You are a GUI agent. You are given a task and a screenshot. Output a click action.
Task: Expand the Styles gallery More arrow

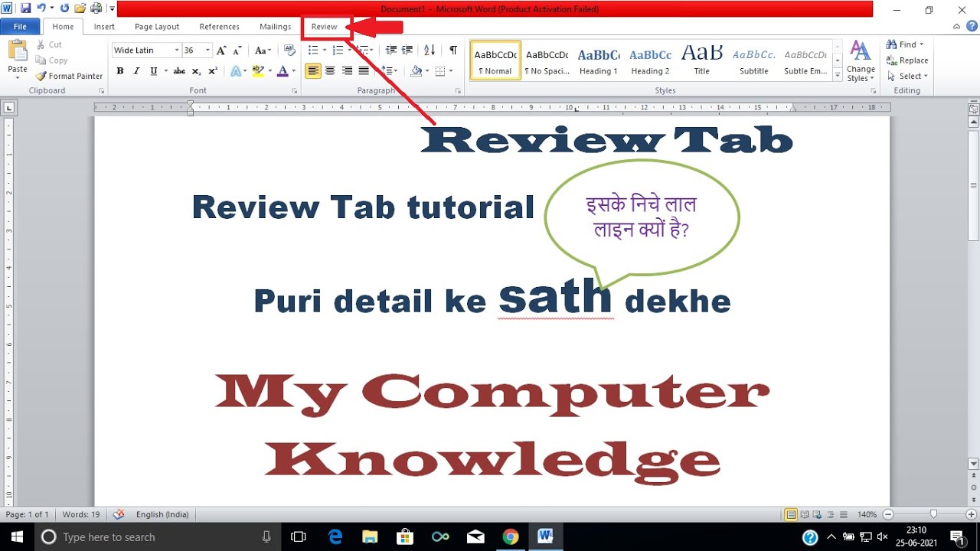click(x=838, y=73)
